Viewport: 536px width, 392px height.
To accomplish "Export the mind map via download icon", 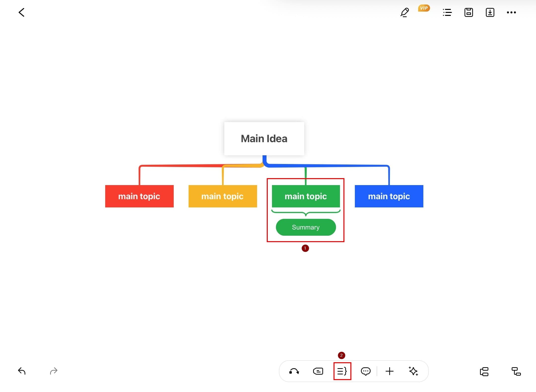I will 490,12.
